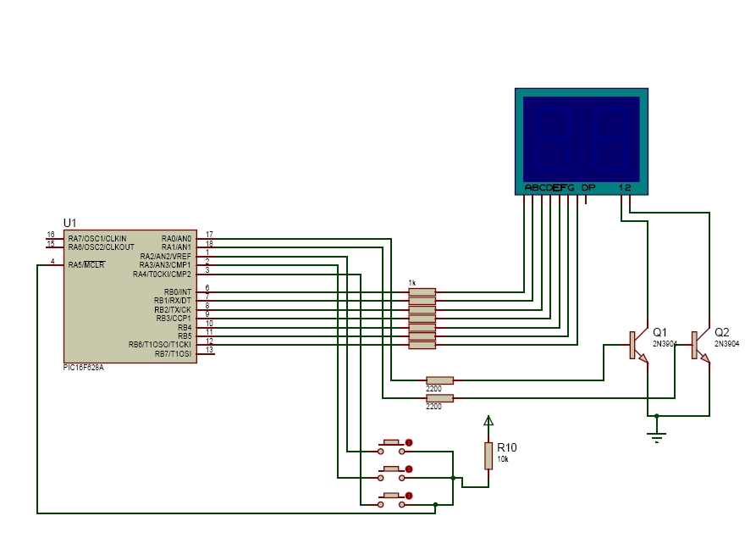This screenshot has width=756, height=538.
Task: Click the R10 reference label
Action: 507,448
